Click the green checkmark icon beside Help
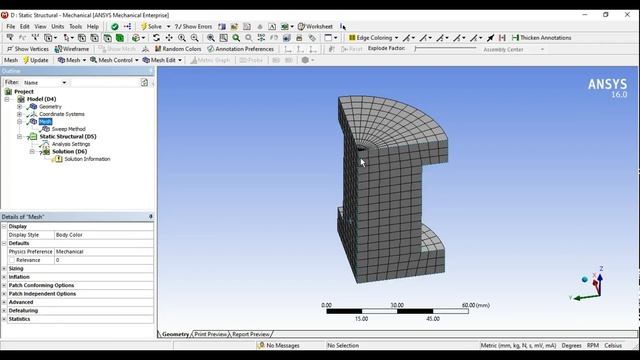This screenshot has width=640, height=360. click(x=115, y=27)
